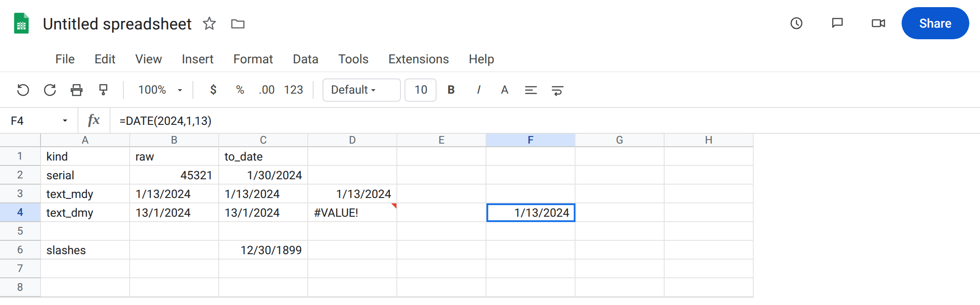The width and height of the screenshot is (980, 305).
Task: Select cell D3 showing right-aligned 1/13/2024
Action: pyautogui.click(x=352, y=194)
